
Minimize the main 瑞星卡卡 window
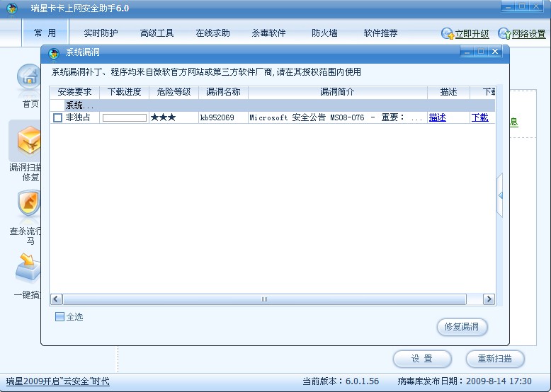tap(508, 6)
